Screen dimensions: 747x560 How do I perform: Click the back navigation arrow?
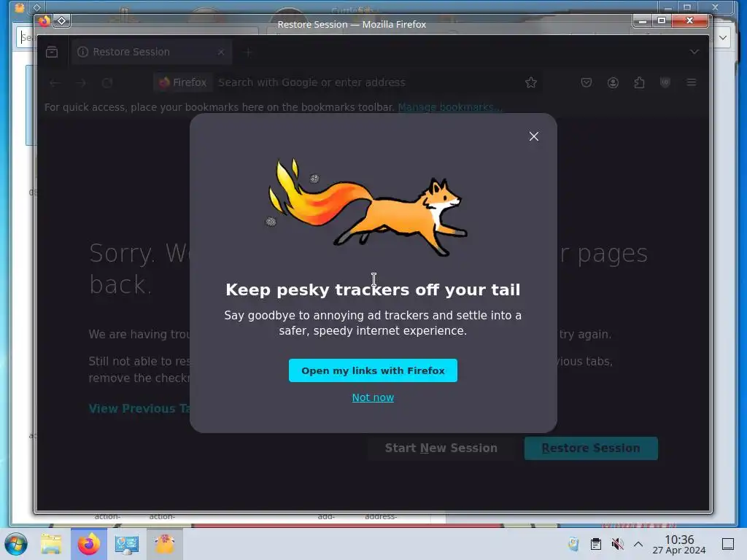pyautogui.click(x=55, y=83)
